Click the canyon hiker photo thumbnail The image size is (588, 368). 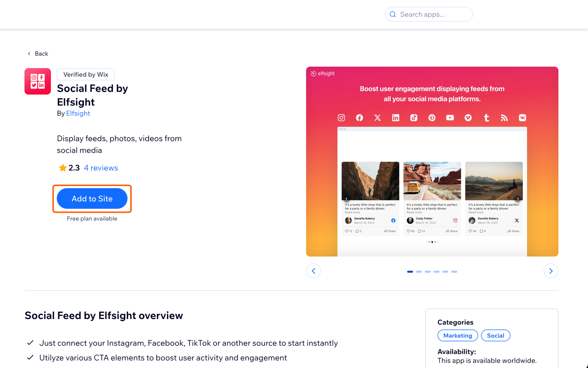[x=370, y=181]
